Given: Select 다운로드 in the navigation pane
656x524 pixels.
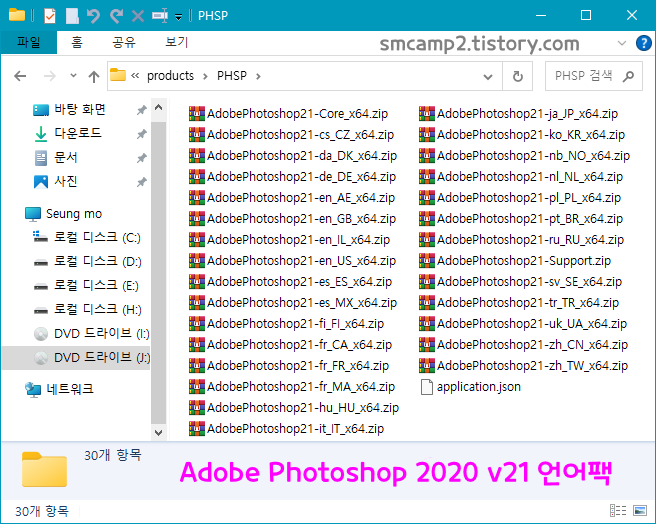Looking at the screenshot, I should click(78, 134).
